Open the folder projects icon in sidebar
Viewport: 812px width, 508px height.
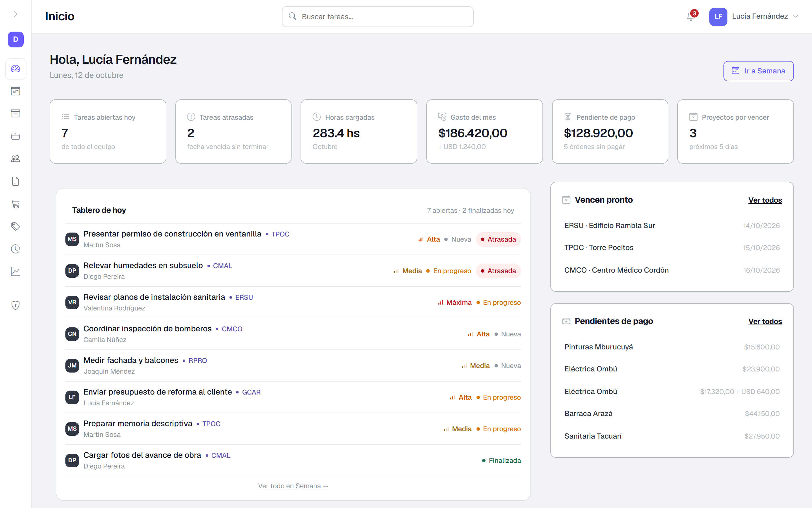click(16, 136)
